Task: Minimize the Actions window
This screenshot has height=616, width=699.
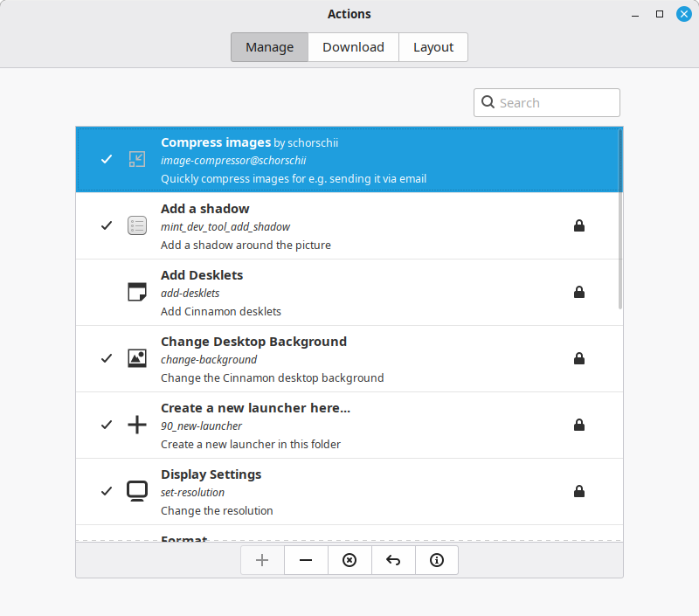Action: (x=635, y=14)
